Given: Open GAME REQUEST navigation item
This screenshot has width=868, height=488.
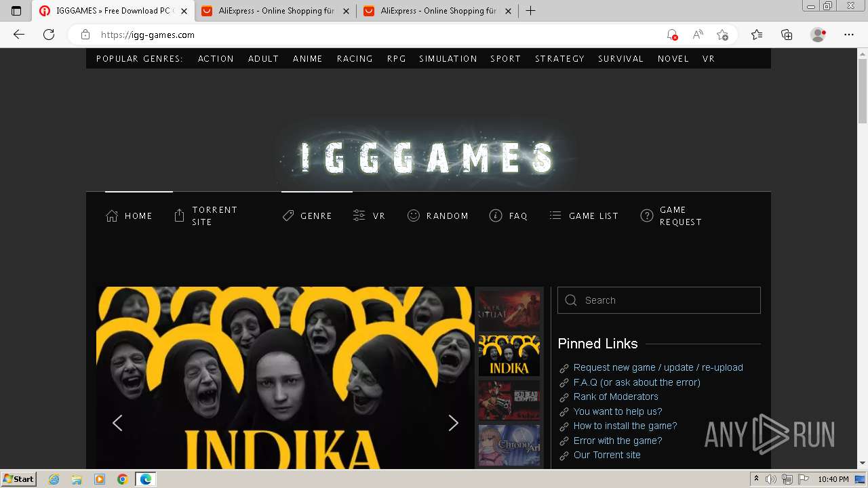Looking at the screenshot, I should pyautogui.click(x=671, y=216).
